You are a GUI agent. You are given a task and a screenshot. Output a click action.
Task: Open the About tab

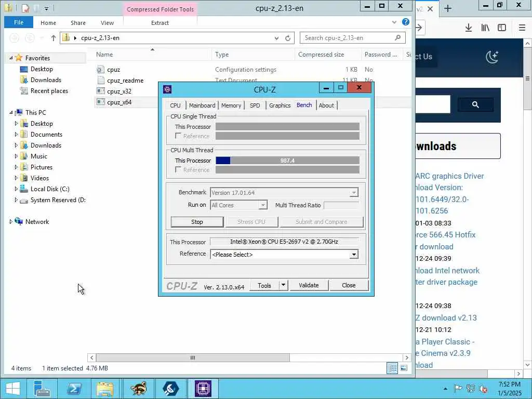pos(326,105)
